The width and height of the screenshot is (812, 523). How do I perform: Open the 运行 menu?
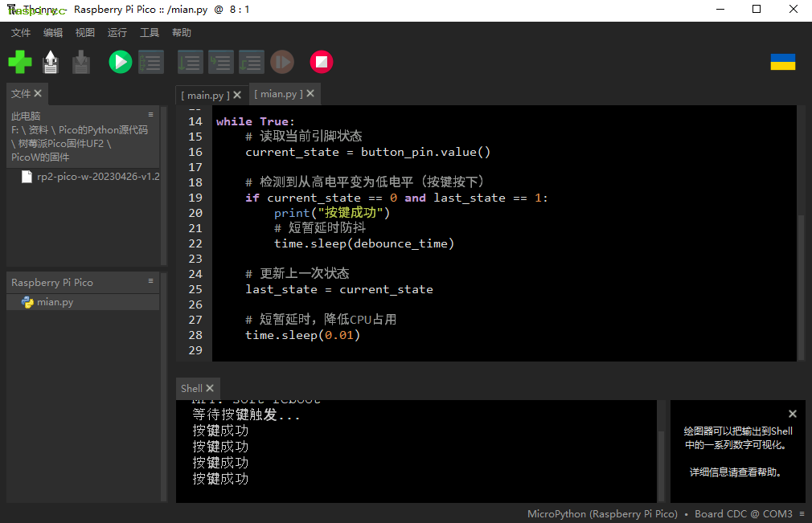pyautogui.click(x=117, y=33)
